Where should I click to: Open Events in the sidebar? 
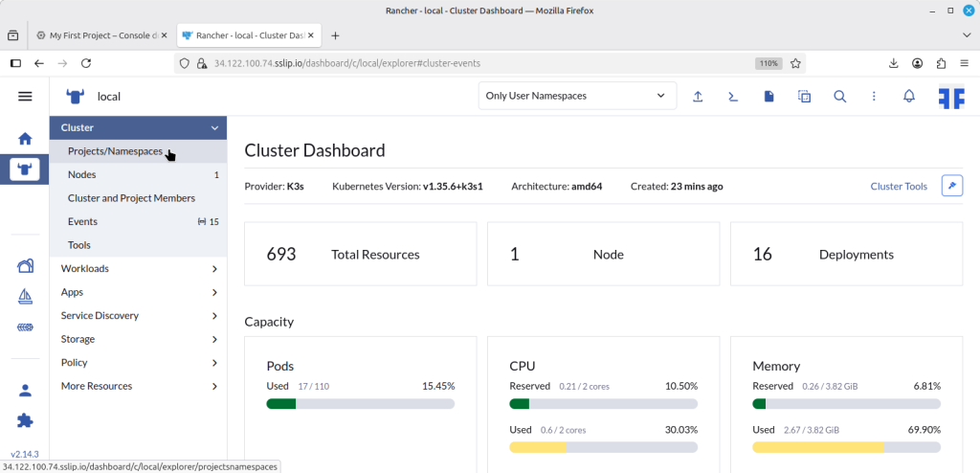(138, 221)
